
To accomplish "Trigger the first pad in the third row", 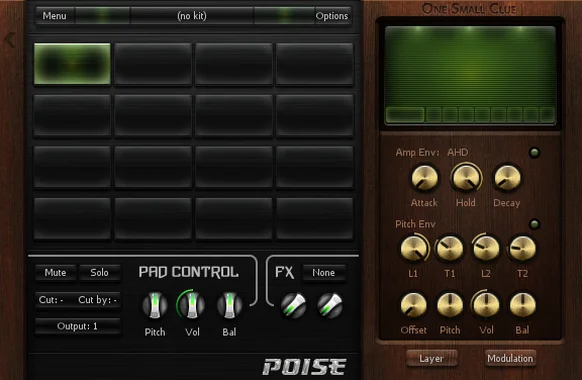I will (x=72, y=167).
